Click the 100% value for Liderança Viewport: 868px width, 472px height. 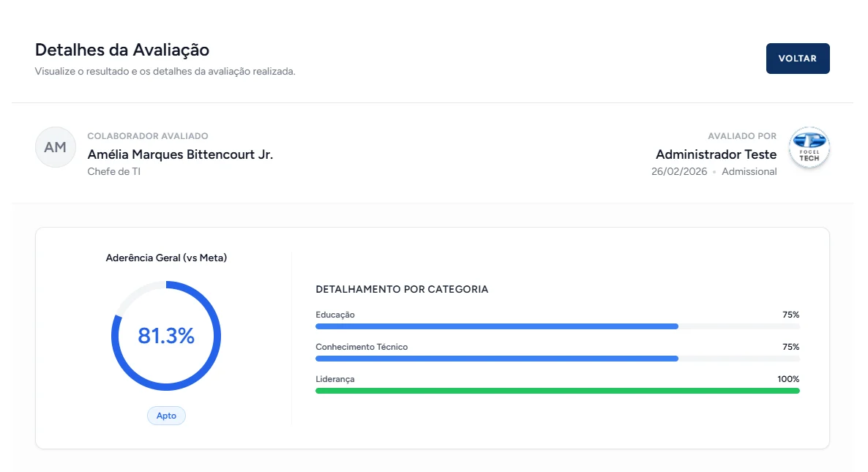[788, 379]
